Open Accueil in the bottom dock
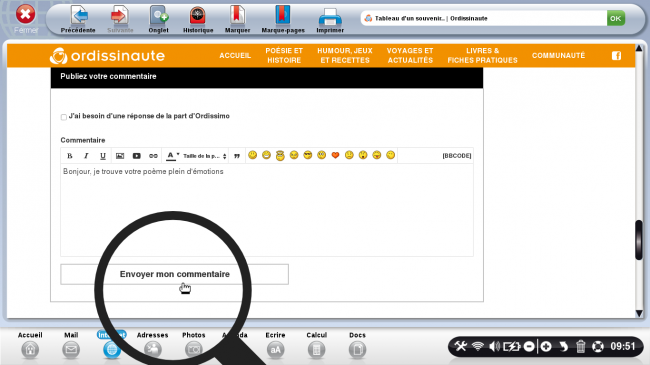Viewport: 650px width, 365px height. click(30, 345)
